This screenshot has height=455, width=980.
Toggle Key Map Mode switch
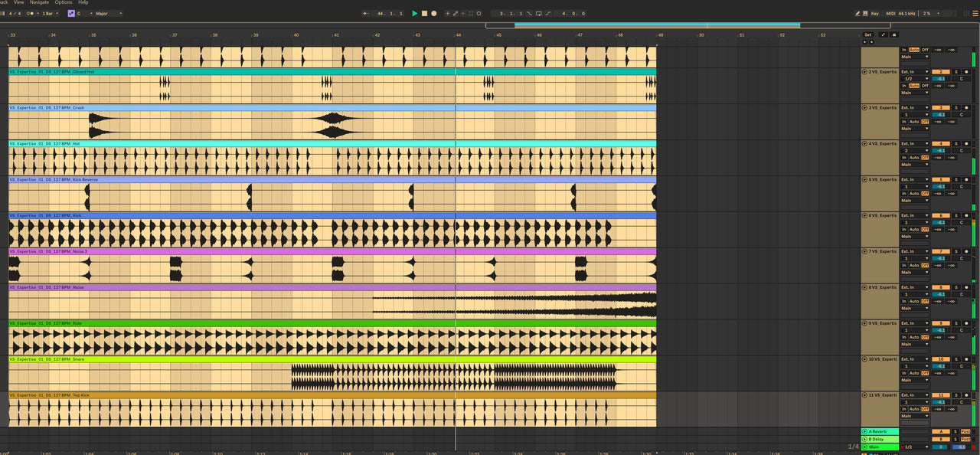click(x=875, y=14)
